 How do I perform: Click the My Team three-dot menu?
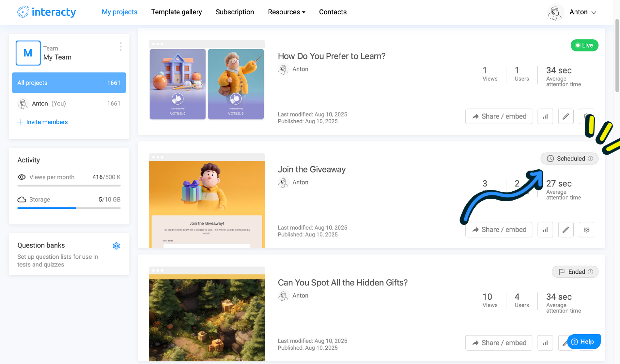point(120,47)
